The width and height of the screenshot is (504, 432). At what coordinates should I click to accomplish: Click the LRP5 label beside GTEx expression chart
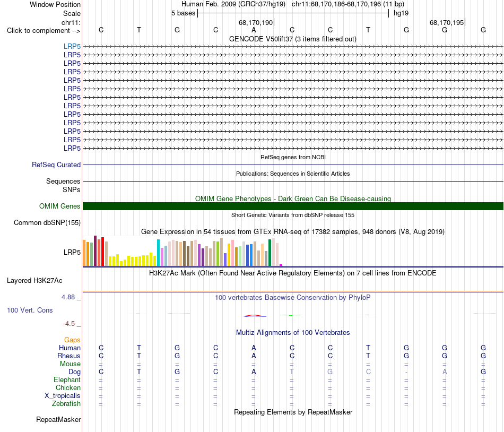pyautogui.click(x=72, y=252)
